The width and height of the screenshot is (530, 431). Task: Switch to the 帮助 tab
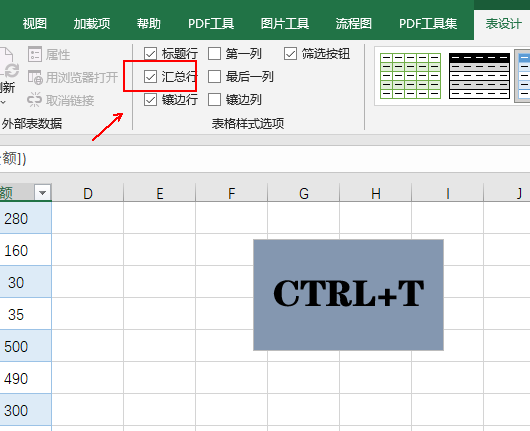[149, 24]
